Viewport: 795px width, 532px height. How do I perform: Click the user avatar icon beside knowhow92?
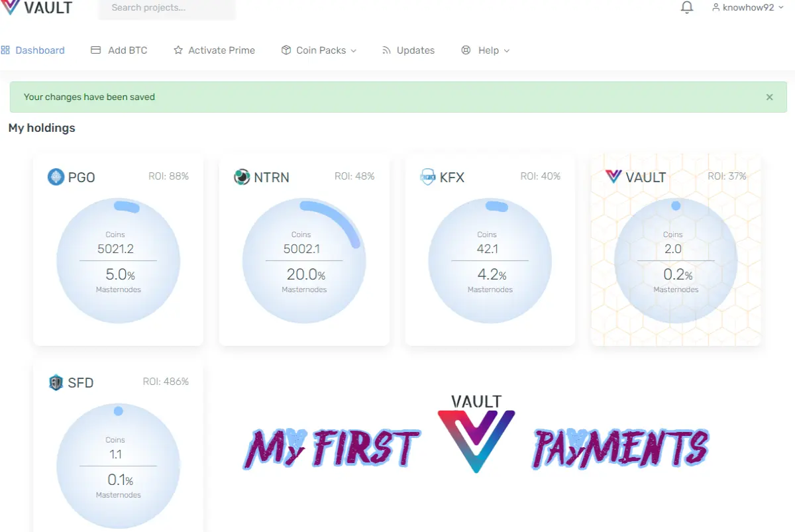click(x=715, y=8)
